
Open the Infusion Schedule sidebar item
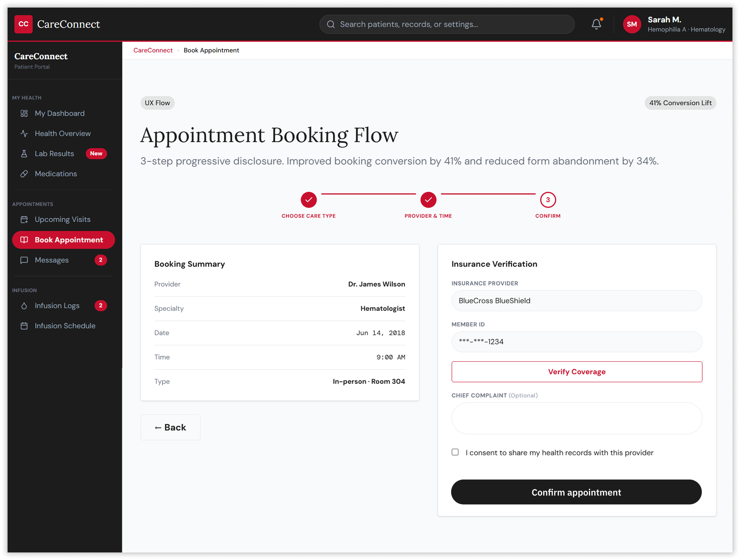[x=65, y=326]
